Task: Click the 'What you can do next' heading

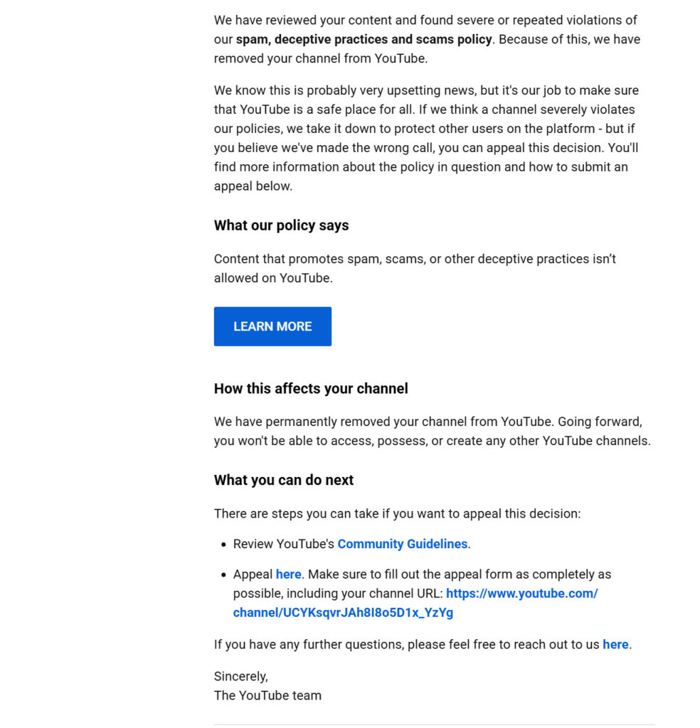Action: pos(283,480)
